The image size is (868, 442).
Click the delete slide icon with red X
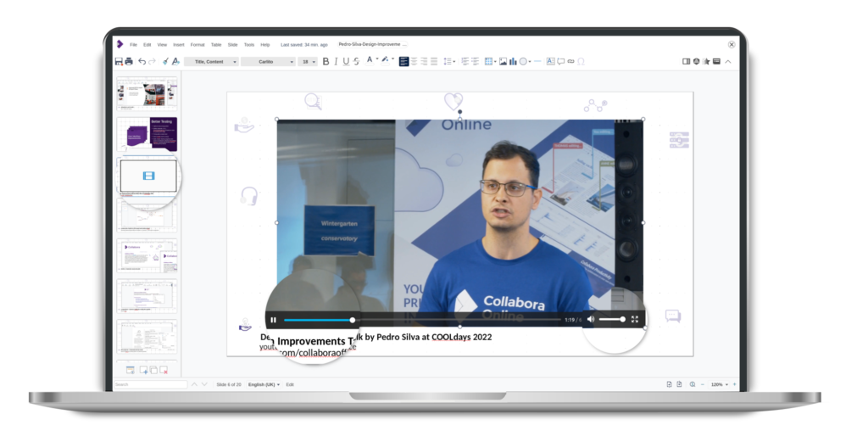tap(164, 370)
